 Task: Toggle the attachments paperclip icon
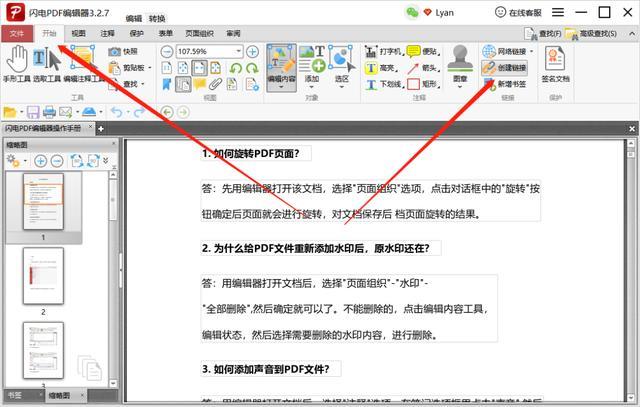(x=216, y=84)
